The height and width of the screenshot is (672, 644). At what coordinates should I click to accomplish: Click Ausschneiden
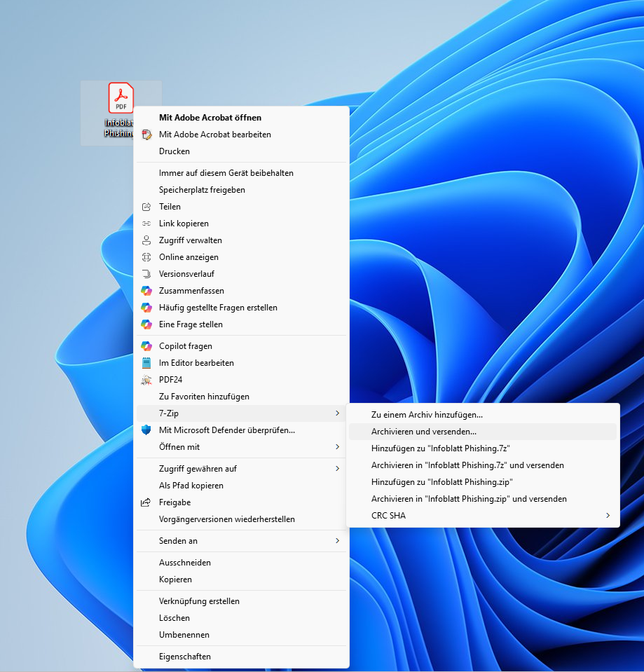pyautogui.click(x=241, y=562)
